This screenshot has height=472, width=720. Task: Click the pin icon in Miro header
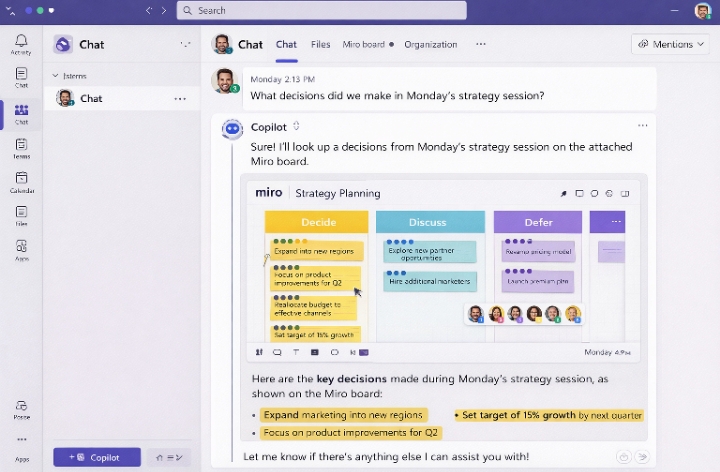(563, 193)
